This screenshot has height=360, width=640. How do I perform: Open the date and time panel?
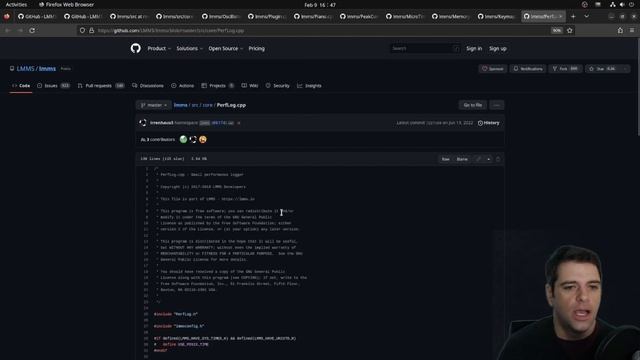[x=320, y=5]
